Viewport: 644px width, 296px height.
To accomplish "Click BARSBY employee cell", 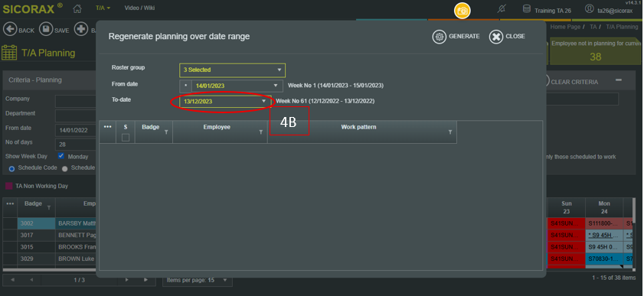I will point(77,224).
